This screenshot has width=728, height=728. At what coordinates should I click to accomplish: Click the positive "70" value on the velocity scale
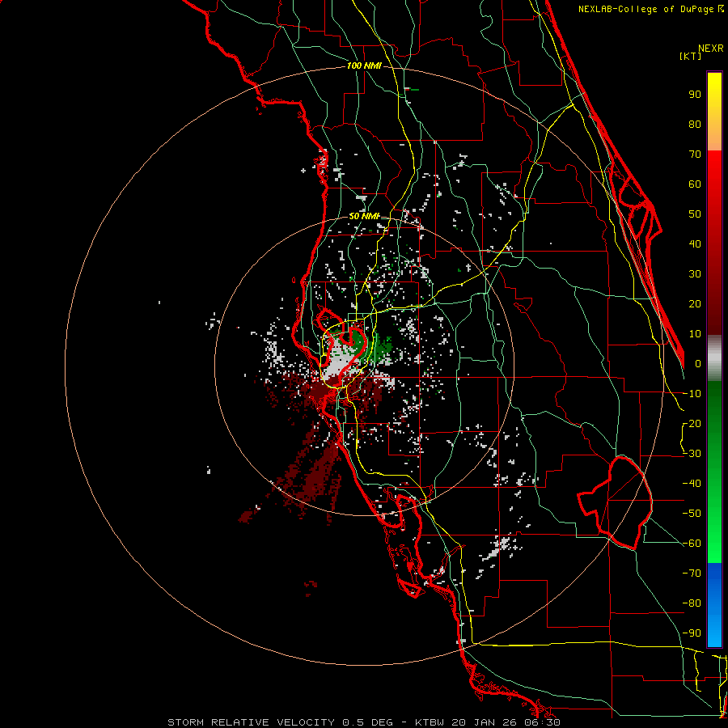tap(695, 154)
